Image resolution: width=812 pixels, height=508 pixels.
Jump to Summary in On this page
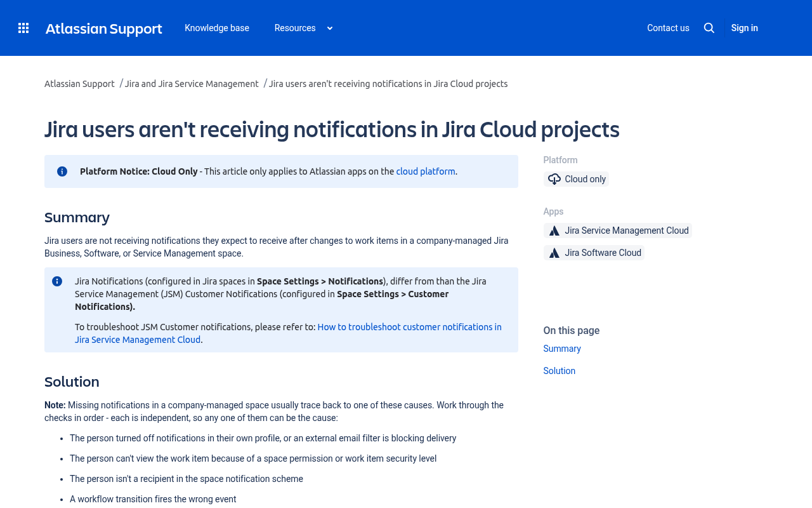pyautogui.click(x=562, y=349)
